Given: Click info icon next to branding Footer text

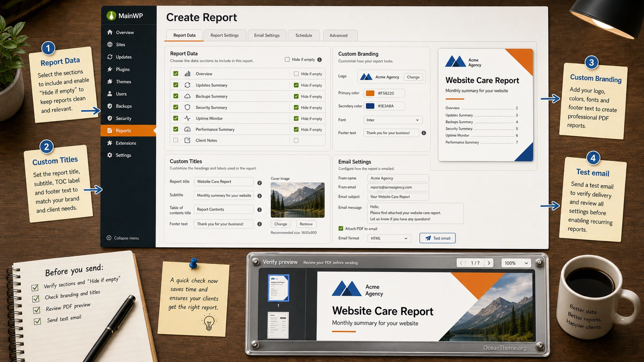Looking at the screenshot, I should coord(424,133).
